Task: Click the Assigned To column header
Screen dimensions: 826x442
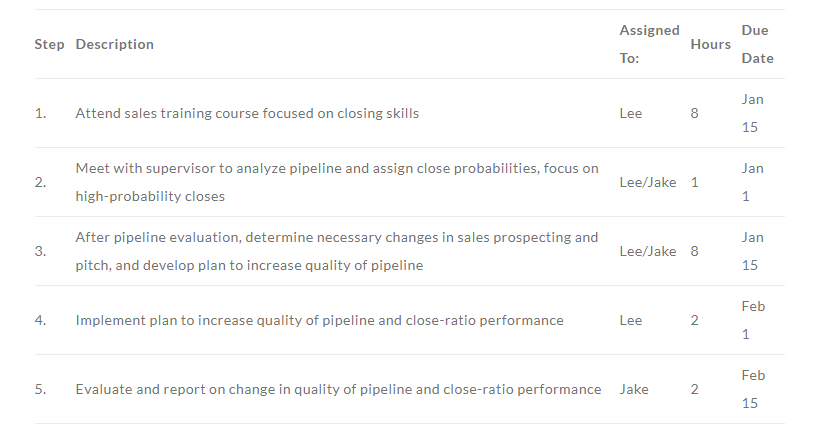Action: [649, 44]
